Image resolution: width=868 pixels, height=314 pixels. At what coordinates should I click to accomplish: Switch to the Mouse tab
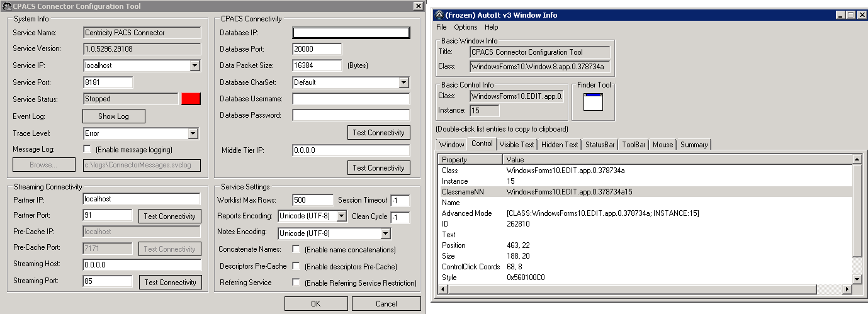(x=662, y=145)
